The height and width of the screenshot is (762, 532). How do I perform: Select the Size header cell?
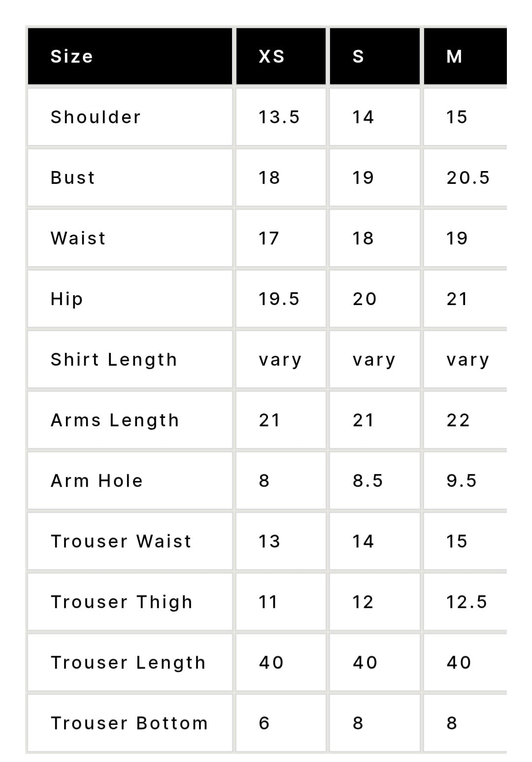point(130,56)
